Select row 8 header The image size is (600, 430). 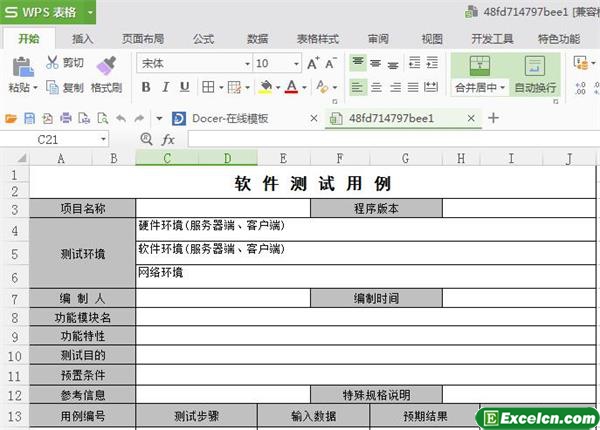point(15,318)
